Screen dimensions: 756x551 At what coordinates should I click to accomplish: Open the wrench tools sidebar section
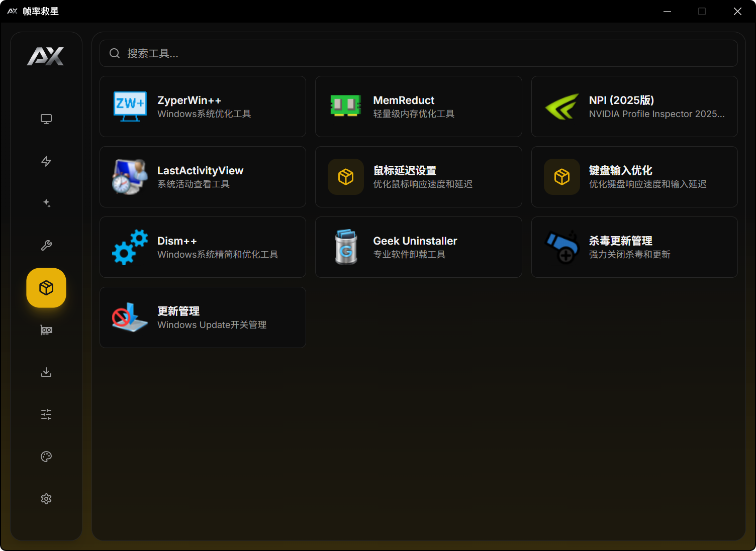point(46,246)
